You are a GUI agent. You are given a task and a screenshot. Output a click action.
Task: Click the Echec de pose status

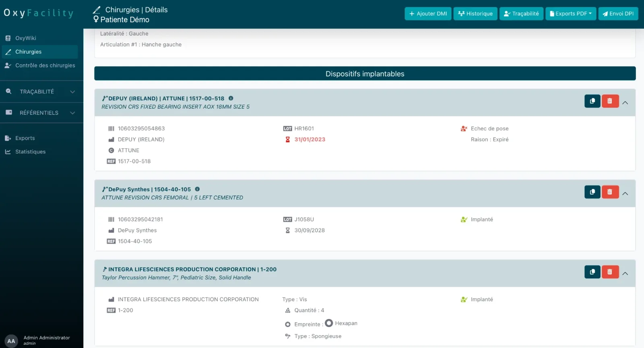[489, 128]
